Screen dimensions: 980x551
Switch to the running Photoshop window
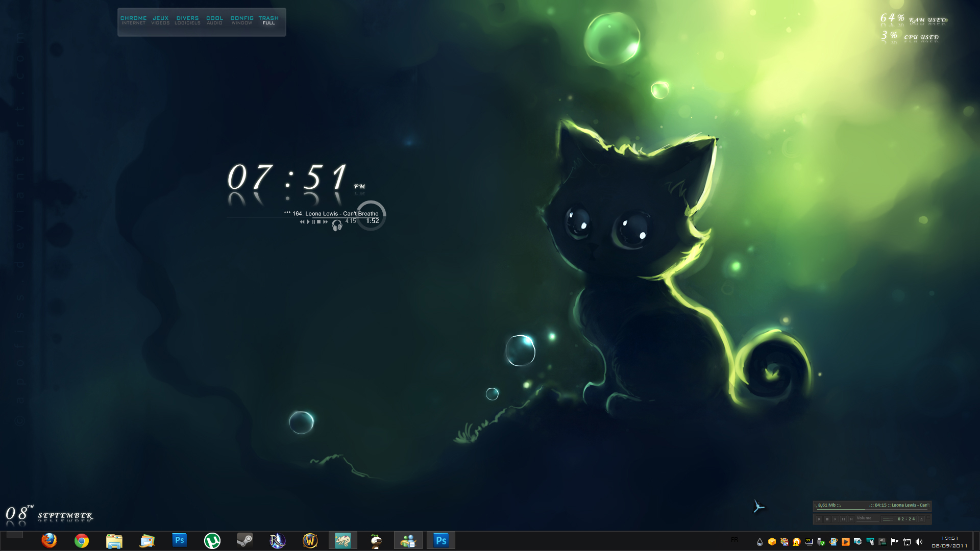441,540
